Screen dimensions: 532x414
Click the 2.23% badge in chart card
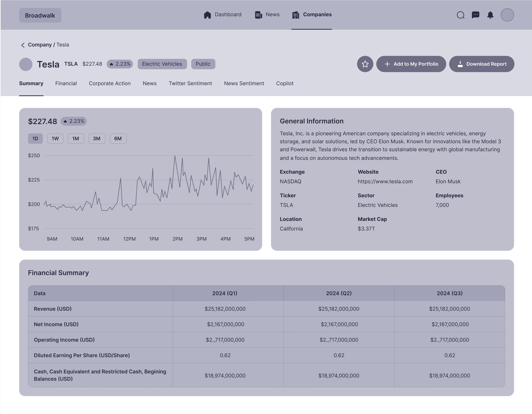click(x=74, y=121)
